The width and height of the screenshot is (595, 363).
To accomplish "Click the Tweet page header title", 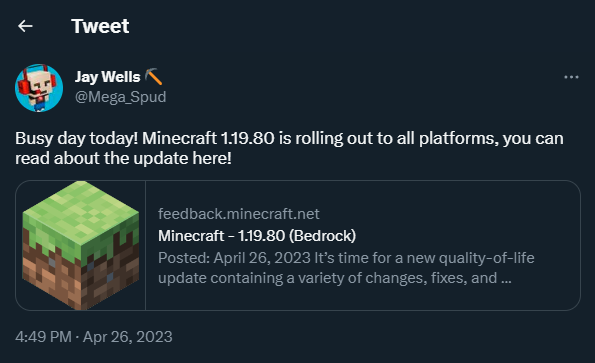I will pyautogui.click(x=100, y=26).
